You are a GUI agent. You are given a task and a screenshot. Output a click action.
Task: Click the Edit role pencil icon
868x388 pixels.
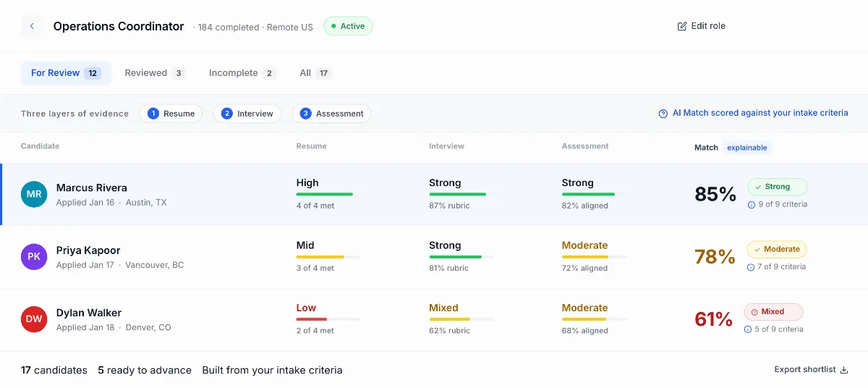click(682, 26)
